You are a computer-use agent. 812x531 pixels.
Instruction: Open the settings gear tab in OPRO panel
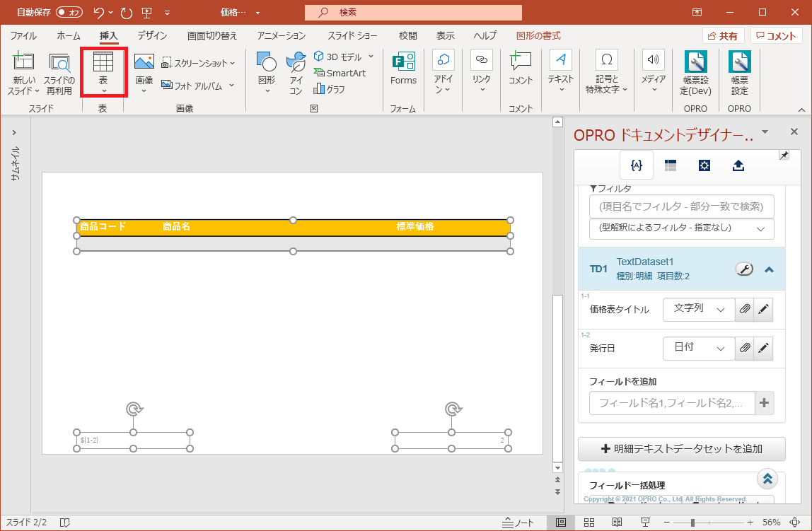[704, 165]
